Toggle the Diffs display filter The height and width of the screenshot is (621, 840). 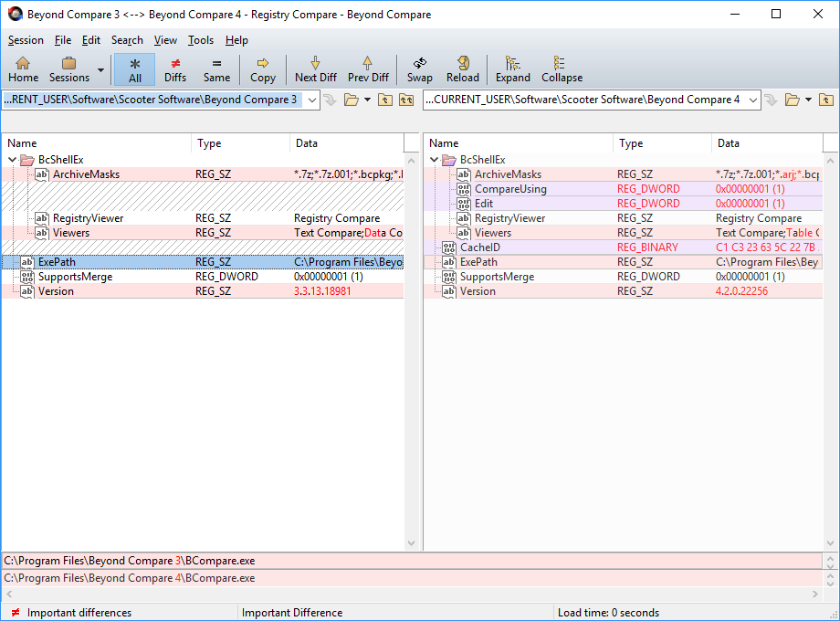(175, 69)
